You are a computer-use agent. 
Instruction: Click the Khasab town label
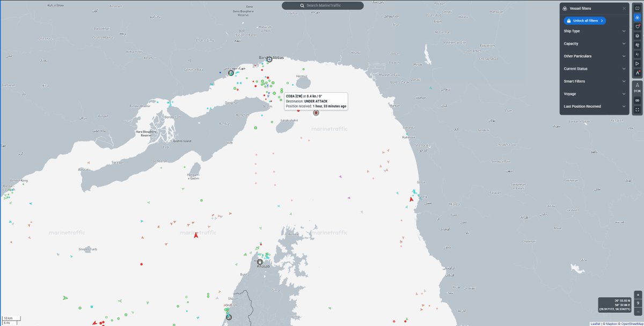pos(264,266)
